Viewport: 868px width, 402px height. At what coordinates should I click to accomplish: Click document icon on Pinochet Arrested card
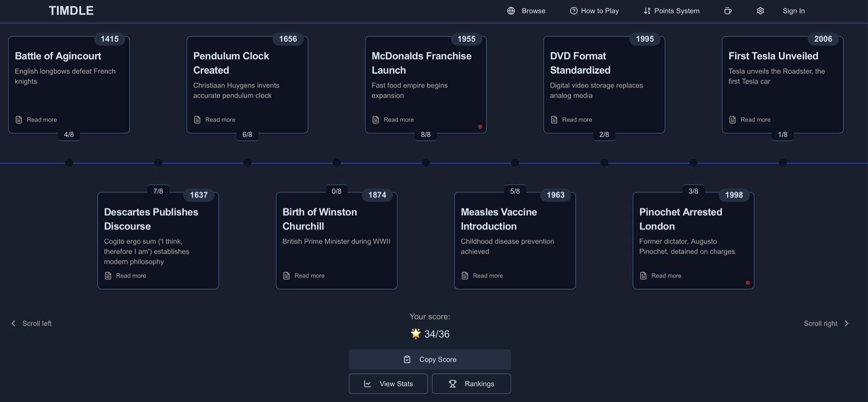click(643, 276)
